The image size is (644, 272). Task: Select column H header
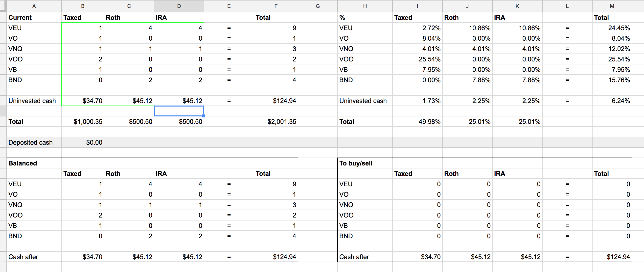[365, 6]
